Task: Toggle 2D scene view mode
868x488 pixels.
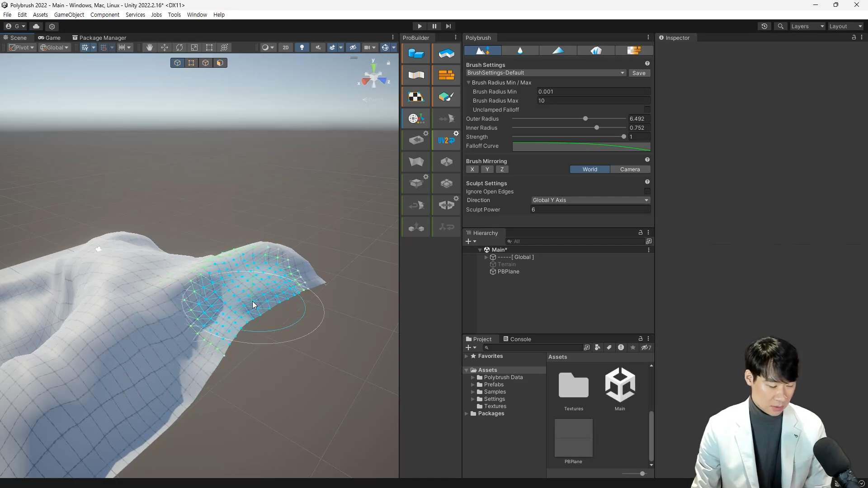Action: coord(285,47)
